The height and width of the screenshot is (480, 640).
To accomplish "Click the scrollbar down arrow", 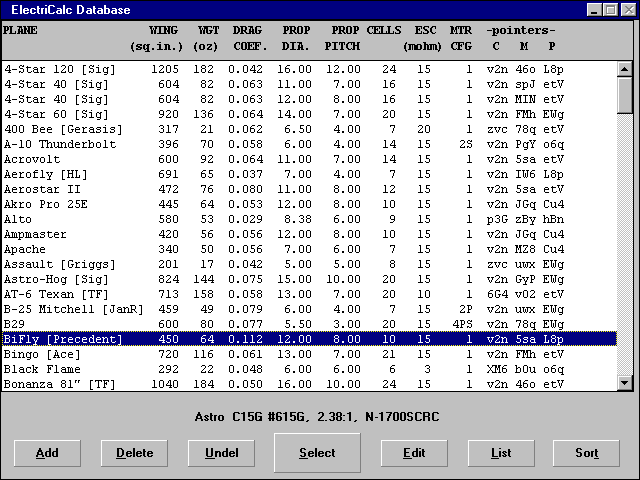I will pyautogui.click(x=624, y=383).
